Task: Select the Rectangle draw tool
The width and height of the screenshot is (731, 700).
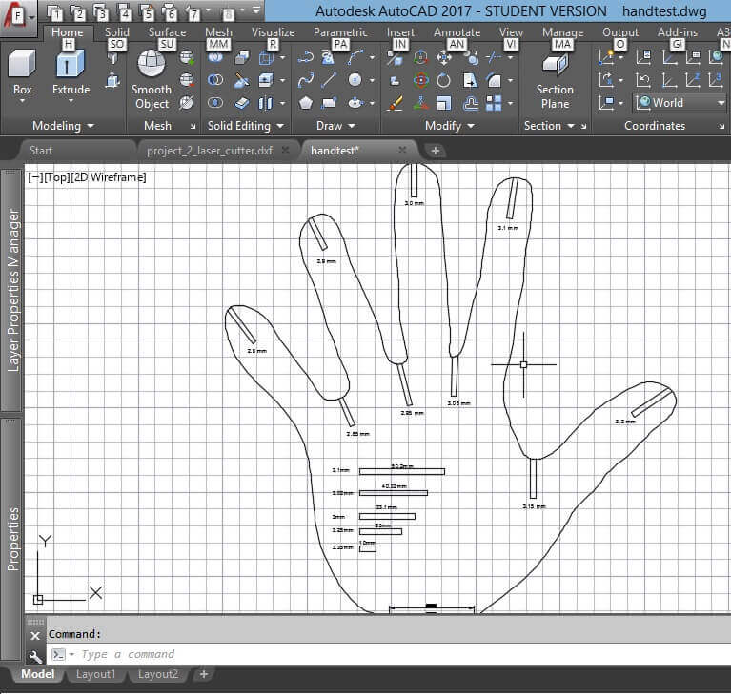Action: pos(329,103)
